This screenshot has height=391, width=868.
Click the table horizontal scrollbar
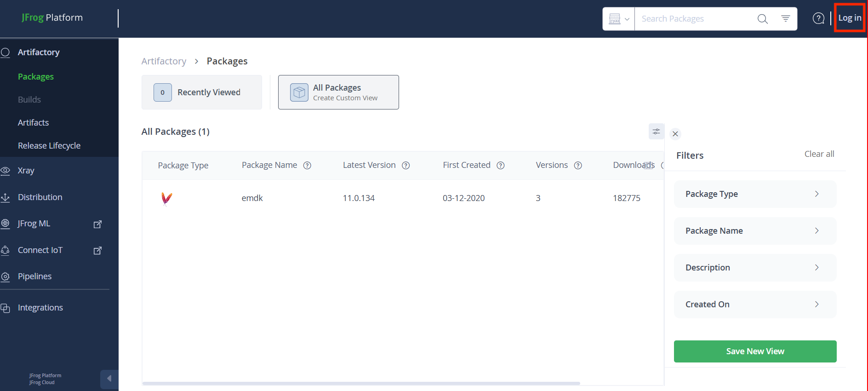pyautogui.click(x=361, y=383)
